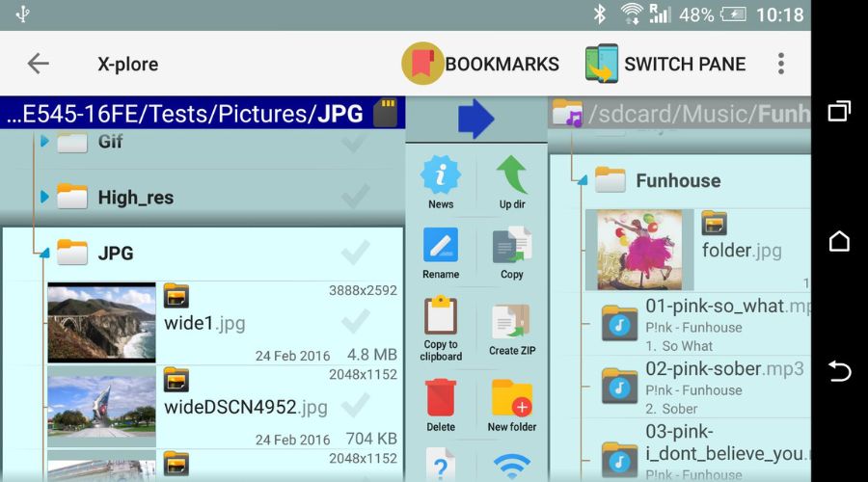The image size is (868, 482).
Task: Click the '1. So What' track title
Action: (679, 346)
